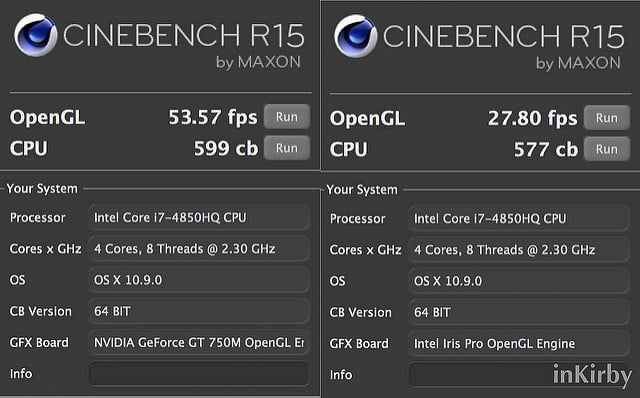Click the Cinebench sphere logo in left panel
Image resolution: width=640 pixels, height=398 pixels.
pos(36,35)
